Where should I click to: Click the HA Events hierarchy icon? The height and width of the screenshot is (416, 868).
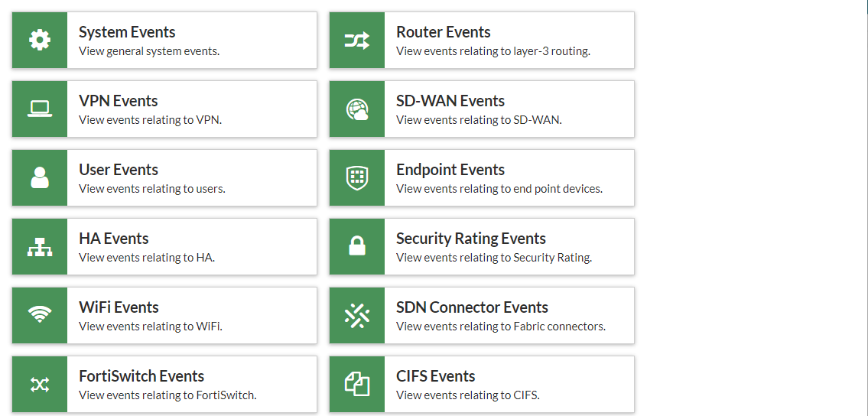click(x=40, y=246)
